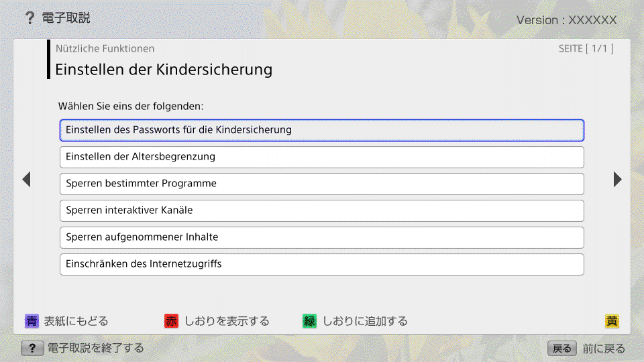Click the Nützliche Funktionen breadcrumb

[105, 48]
